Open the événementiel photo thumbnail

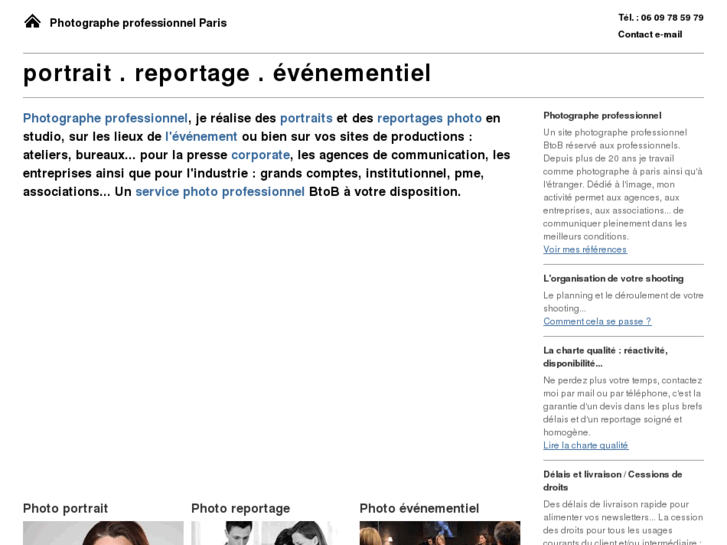[440, 533]
